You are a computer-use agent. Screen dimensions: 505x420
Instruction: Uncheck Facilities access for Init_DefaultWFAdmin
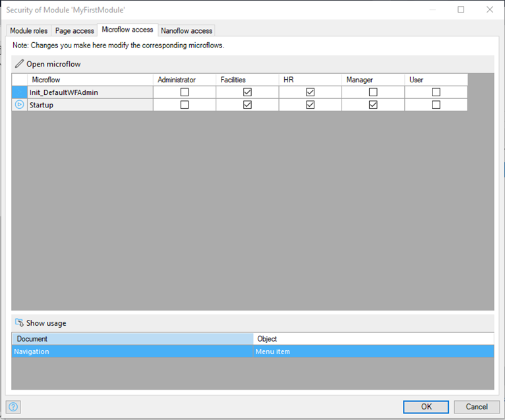point(247,92)
